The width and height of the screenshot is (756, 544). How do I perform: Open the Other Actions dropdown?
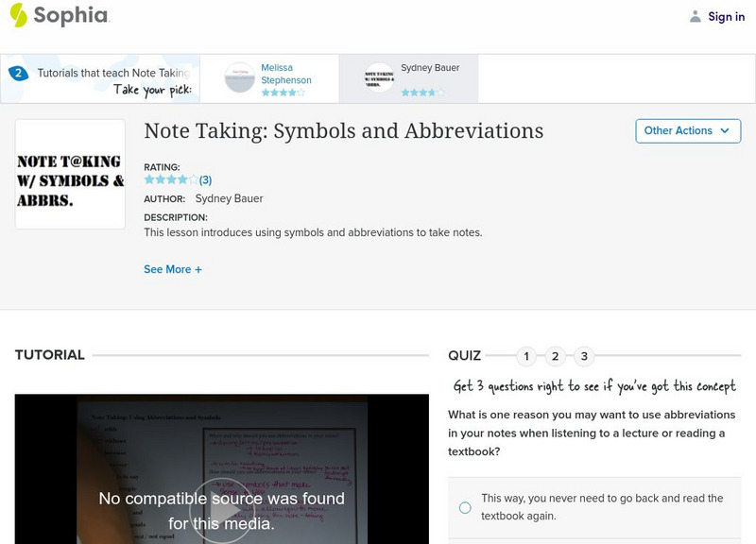coord(688,131)
